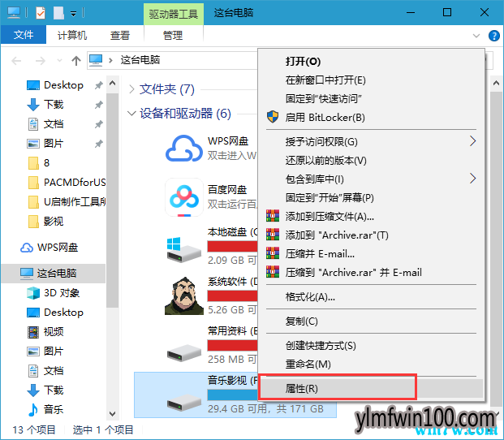Choose 创建快捷方式(S)
The width and height of the screenshot is (504, 440).
point(372,346)
